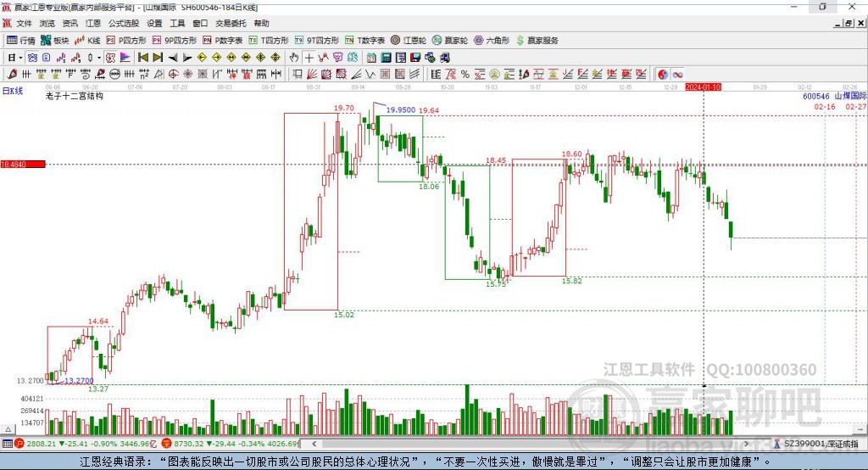868x470 pixels.
Task: Open the 资讯 menu
Action: tap(70, 23)
